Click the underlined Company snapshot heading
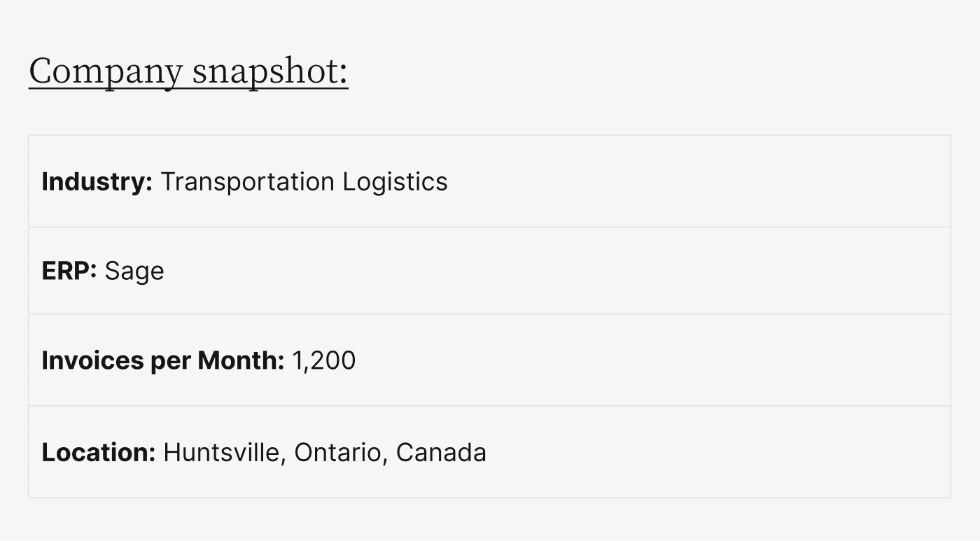Image resolution: width=980 pixels, height=541 pixels. (188, 71)
